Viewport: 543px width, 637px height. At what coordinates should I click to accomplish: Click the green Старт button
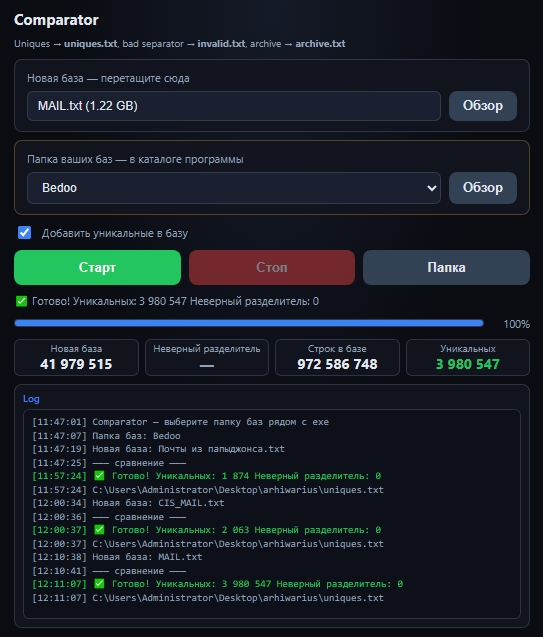[97, 267]
